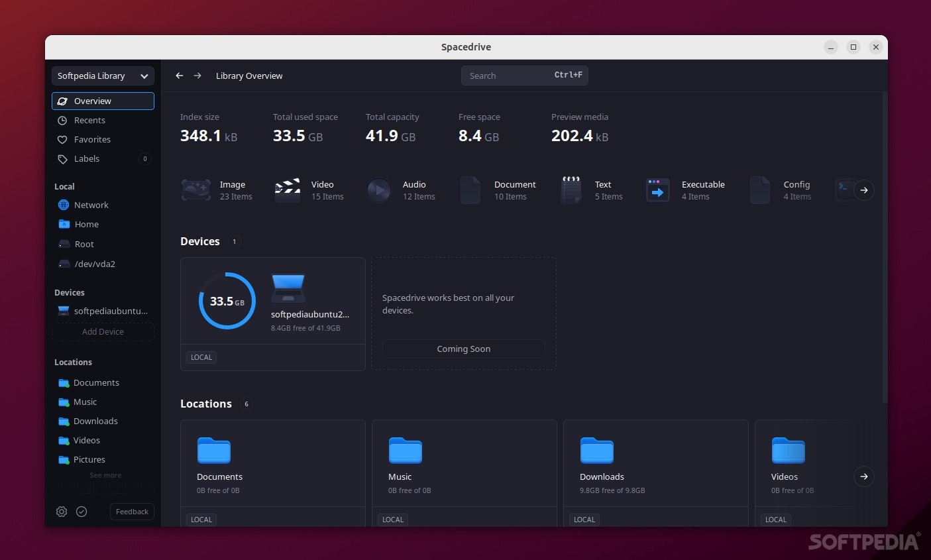Open Documents location in sidebar
Screen dimensions: 931x560
(x=103, y=382)
